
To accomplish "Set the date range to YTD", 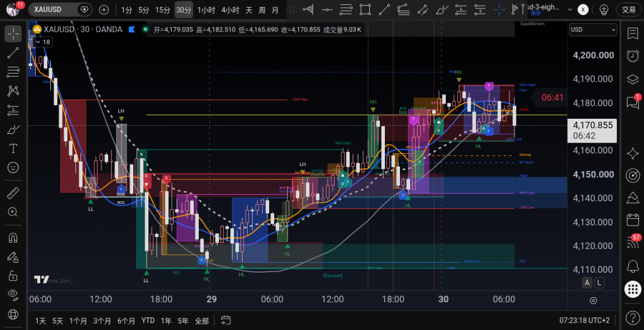I will pyautogui.click(x=148, y=321).
